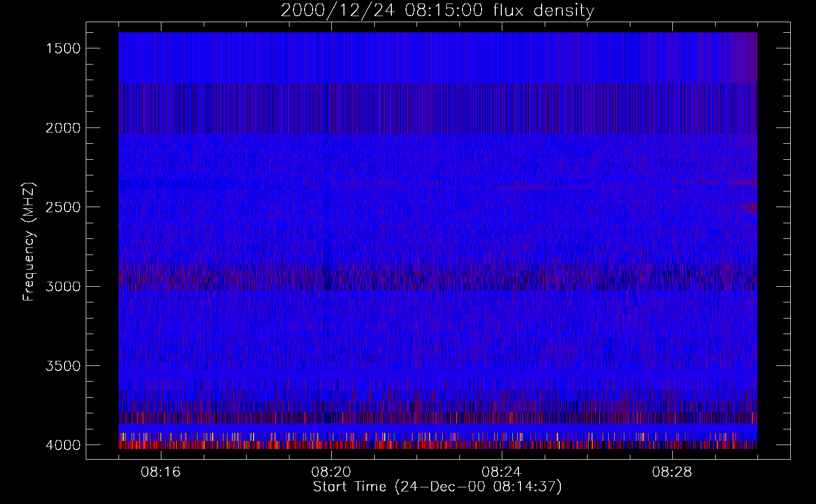Click the 1500 frequency tick label

click(x=63, y=48)
